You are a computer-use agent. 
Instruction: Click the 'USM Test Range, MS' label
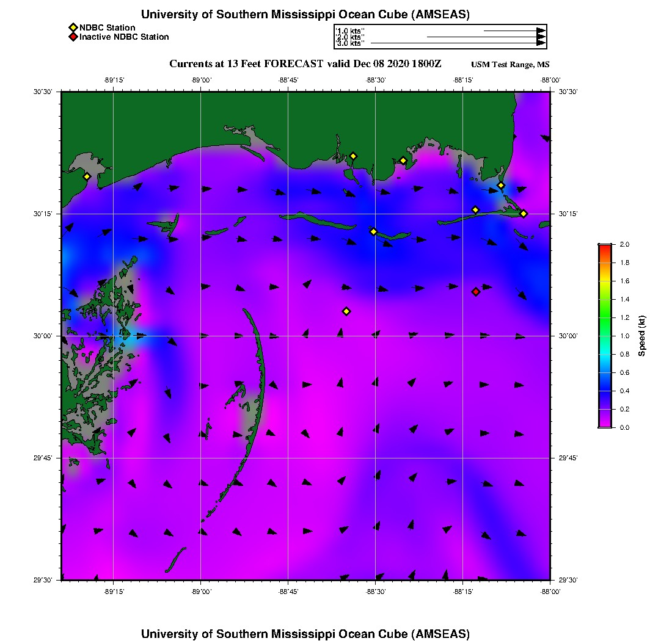[510, 65]
